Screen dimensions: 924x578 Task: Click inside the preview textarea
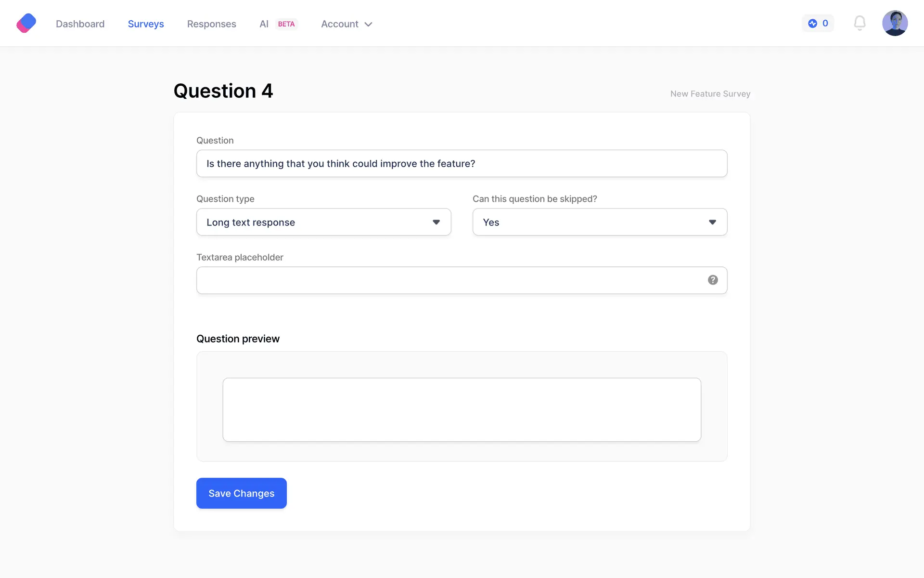click(461, 409)
